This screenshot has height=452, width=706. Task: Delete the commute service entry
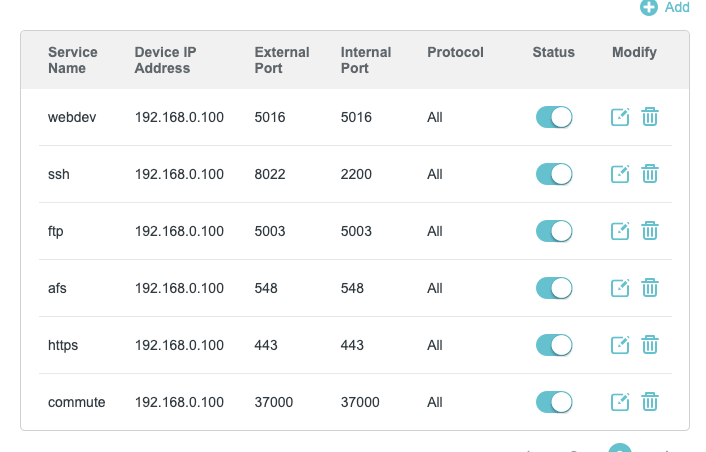coord(650,402)
